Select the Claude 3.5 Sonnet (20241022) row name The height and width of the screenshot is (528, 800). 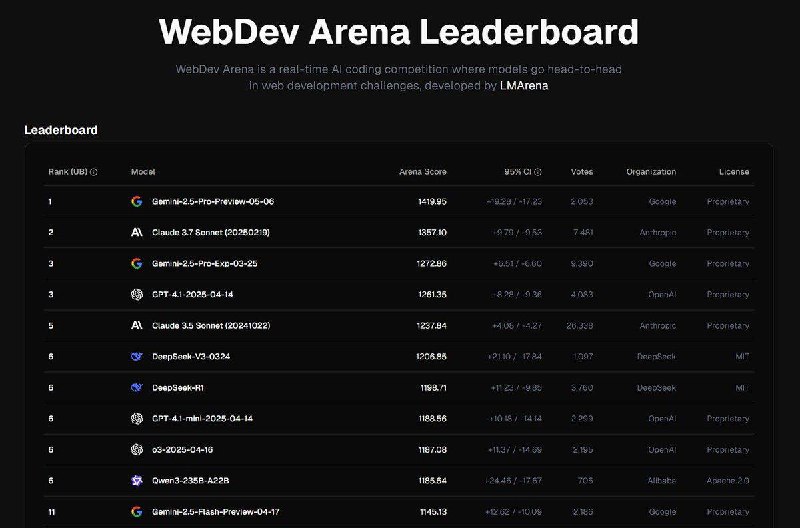[211, 325]
